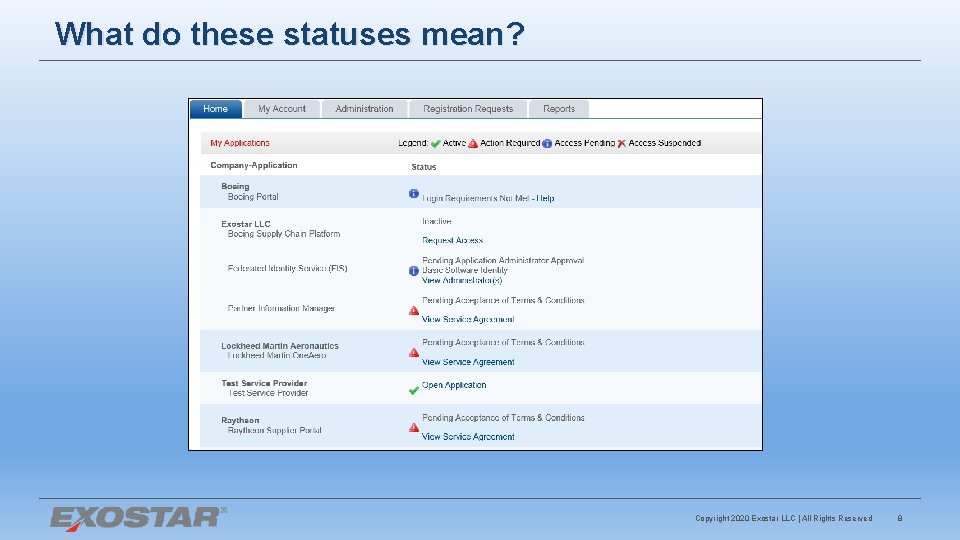Click the Active green check legend icon
Viewport: 960px width, 540px height.
(x=435, y=143)
